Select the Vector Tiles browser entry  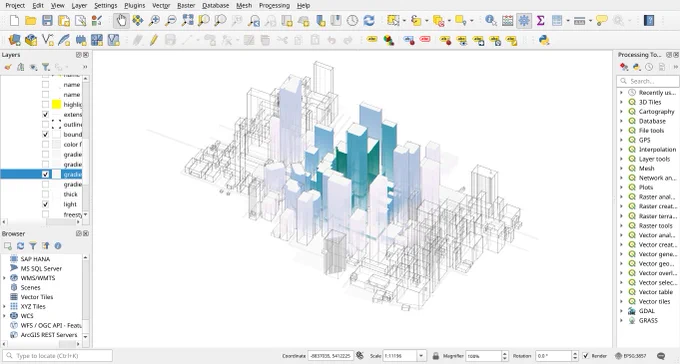coord(37,297)
